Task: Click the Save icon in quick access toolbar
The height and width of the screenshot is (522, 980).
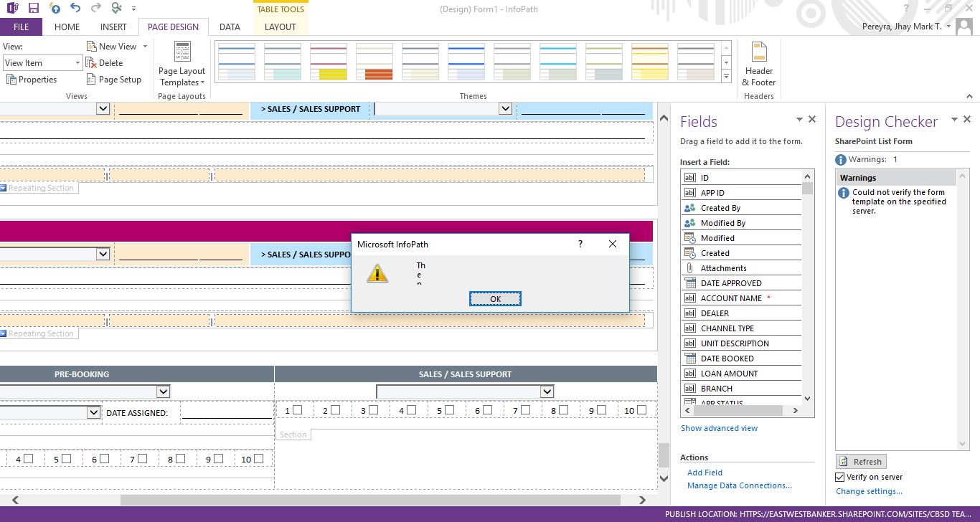Action: [x=33, y=9]
